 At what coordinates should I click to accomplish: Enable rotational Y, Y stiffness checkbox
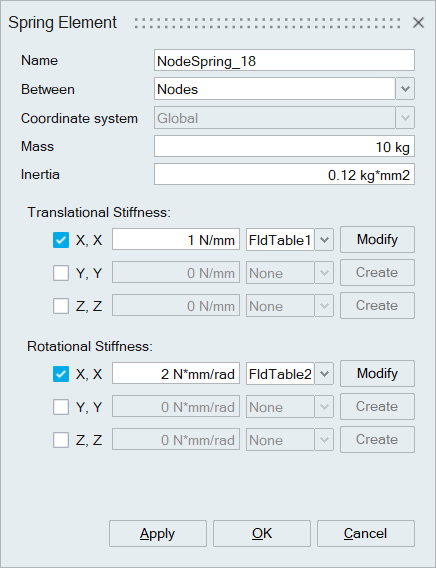pos(61,407)
